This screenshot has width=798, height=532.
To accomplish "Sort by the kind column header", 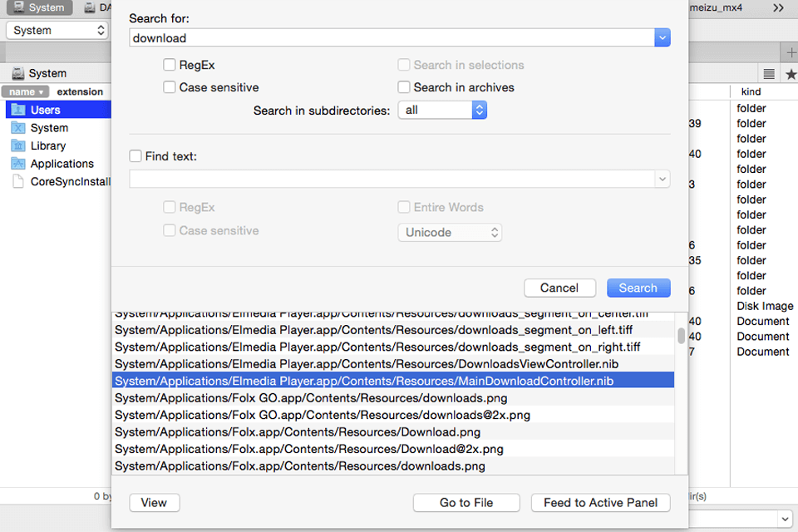I will (750, 91).
